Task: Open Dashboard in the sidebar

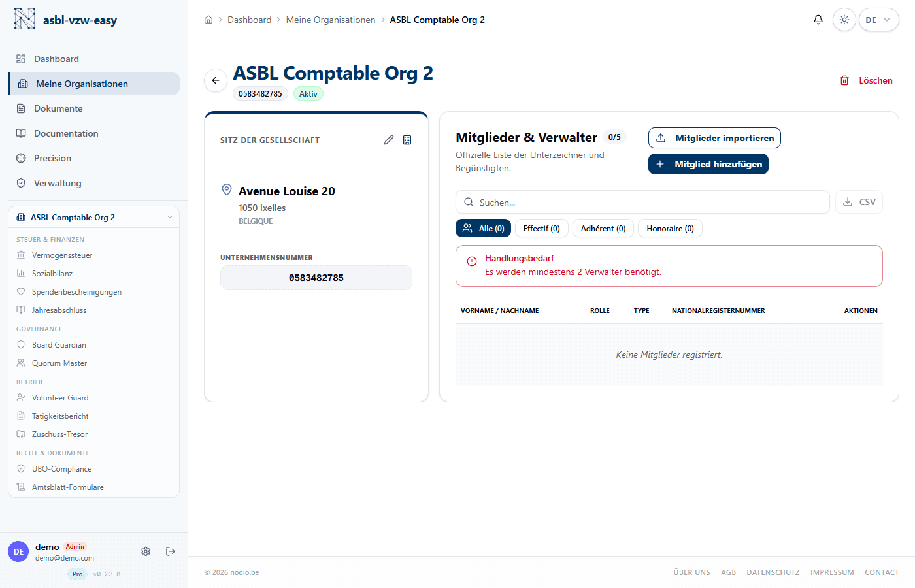Action: coord(93,59)
